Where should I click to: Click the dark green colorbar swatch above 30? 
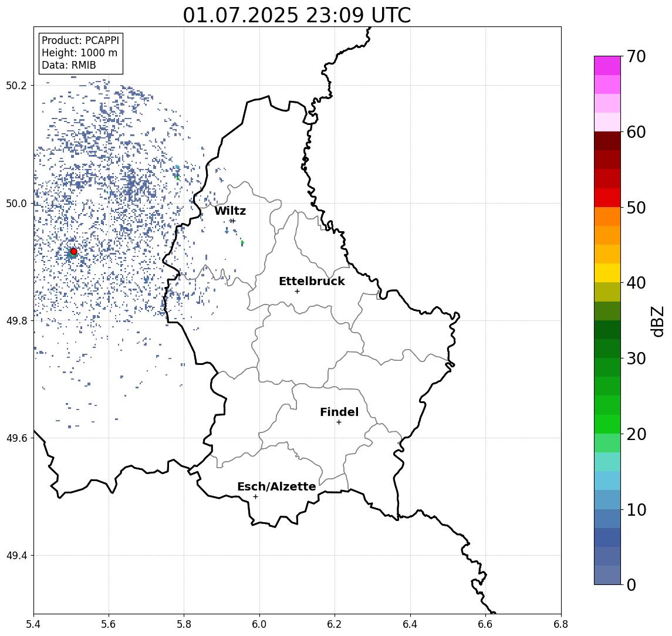pos(607,349)
